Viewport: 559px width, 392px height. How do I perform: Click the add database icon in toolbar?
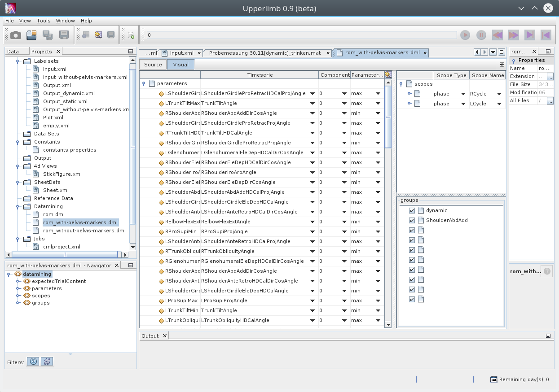tap(131, 35)
